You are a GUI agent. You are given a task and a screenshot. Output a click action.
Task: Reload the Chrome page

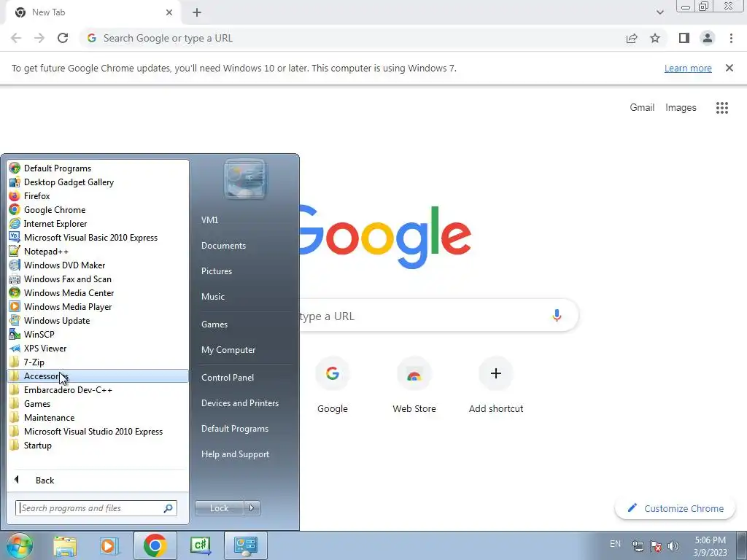pos(63,38)
